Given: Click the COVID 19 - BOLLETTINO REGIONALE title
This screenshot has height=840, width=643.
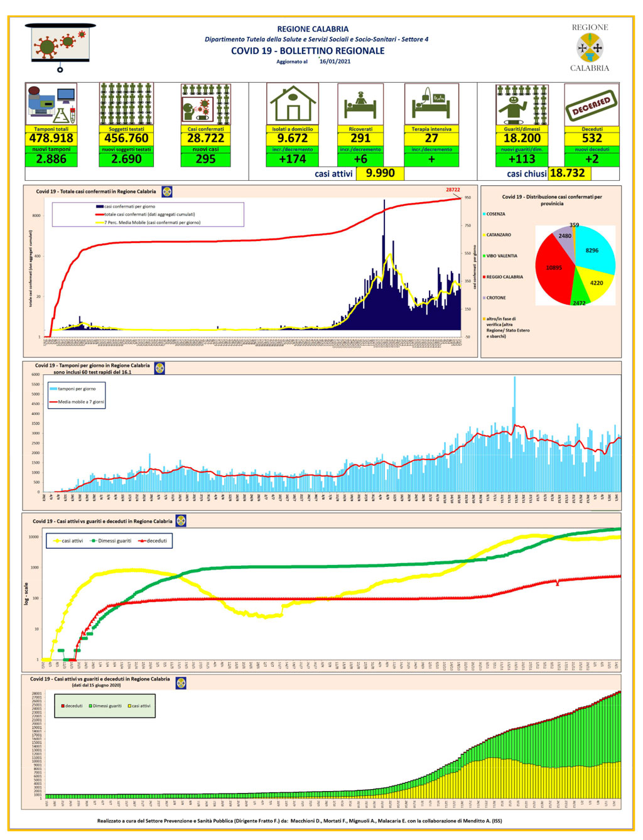Looking at the screenshot, I should 308,51.
